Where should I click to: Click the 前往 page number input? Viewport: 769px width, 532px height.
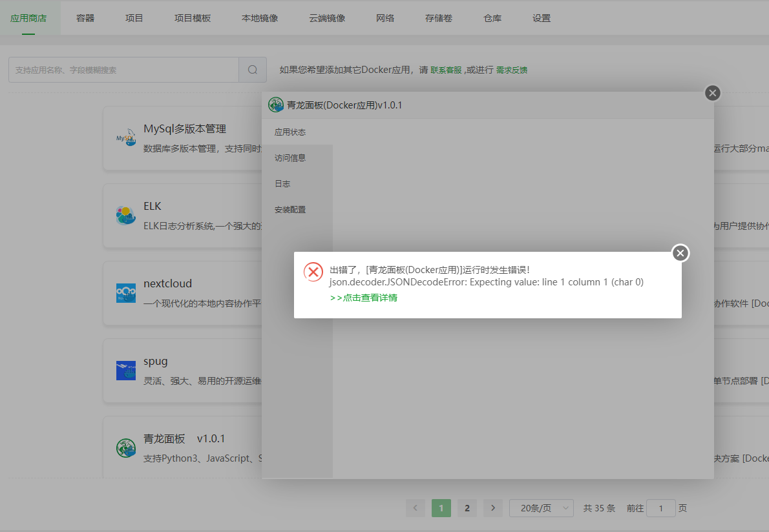coord(660,508)
